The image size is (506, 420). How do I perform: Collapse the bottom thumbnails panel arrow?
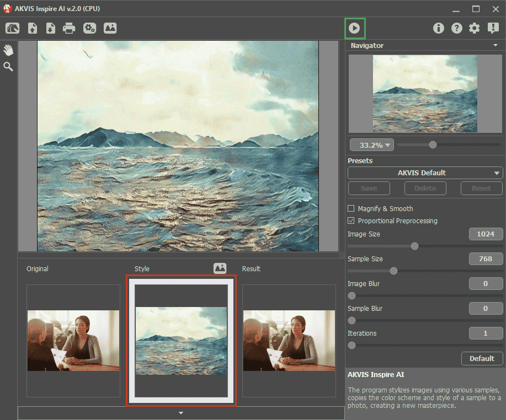click(181, 413)
